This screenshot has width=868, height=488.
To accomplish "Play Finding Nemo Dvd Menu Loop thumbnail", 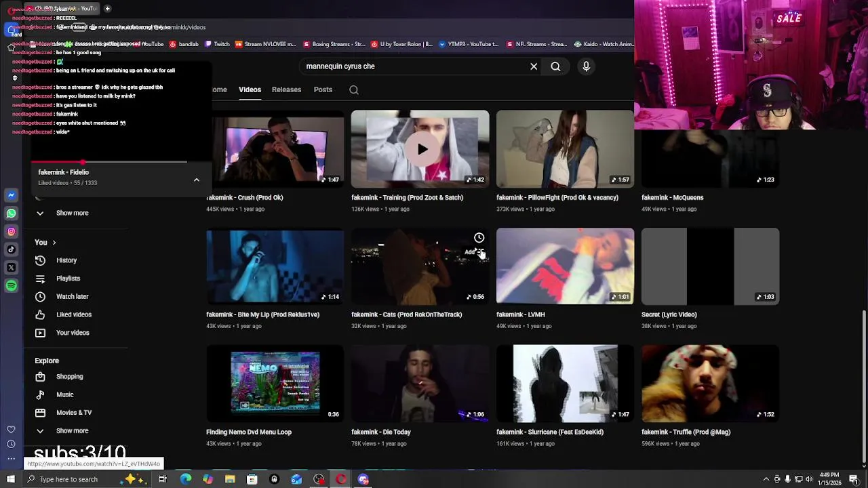I will (x=275, y=384).
